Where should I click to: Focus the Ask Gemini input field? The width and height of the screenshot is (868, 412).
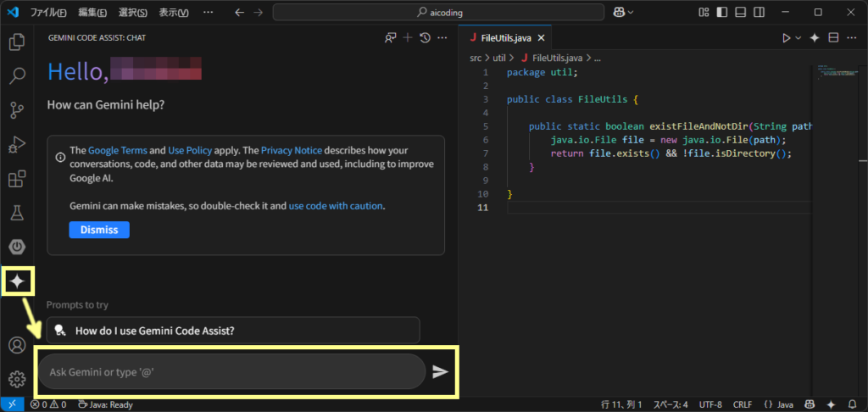(231, 371)
